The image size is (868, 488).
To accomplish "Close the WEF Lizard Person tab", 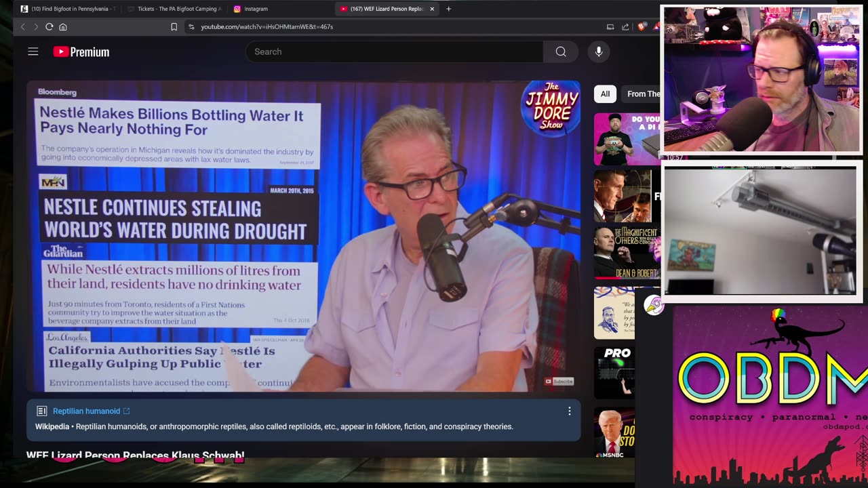I will (432, 9).
